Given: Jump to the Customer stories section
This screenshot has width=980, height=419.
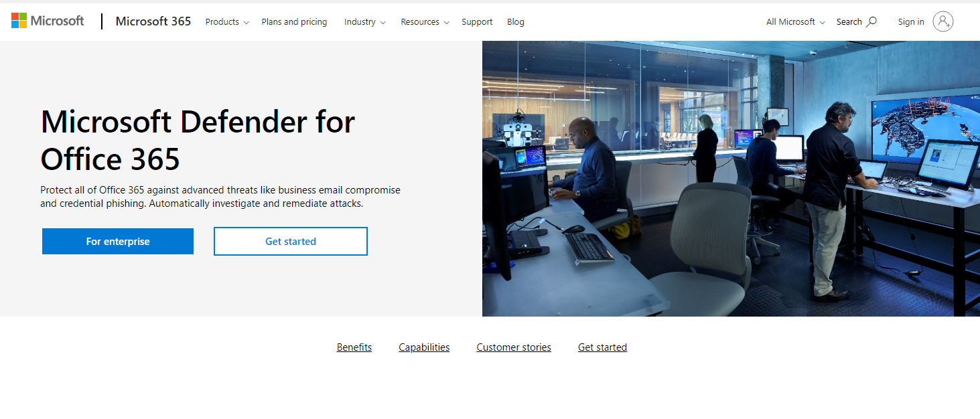Looking at the screenshot, I should click(x=514, y=347).
